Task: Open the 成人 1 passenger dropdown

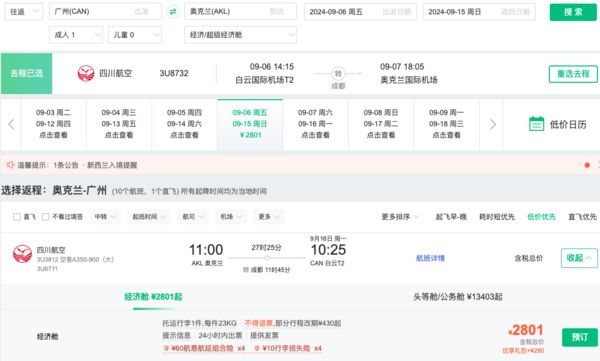Action: [x=76, y=35]
